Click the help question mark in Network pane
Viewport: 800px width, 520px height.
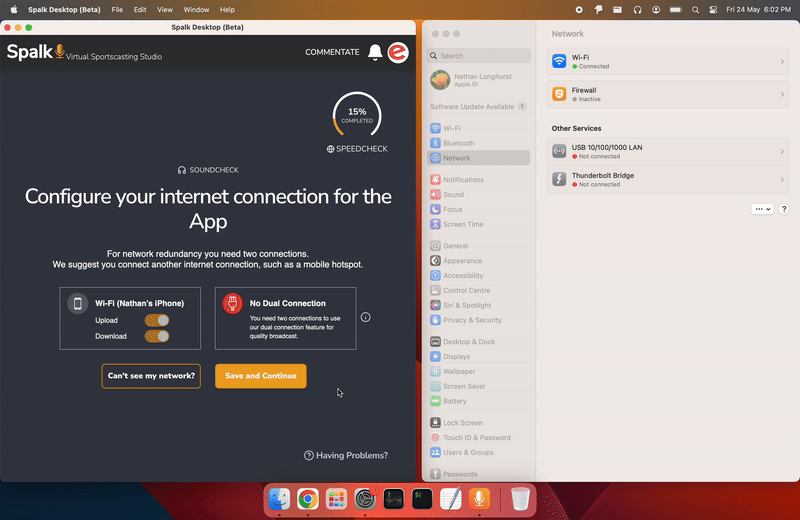(784, 209)
